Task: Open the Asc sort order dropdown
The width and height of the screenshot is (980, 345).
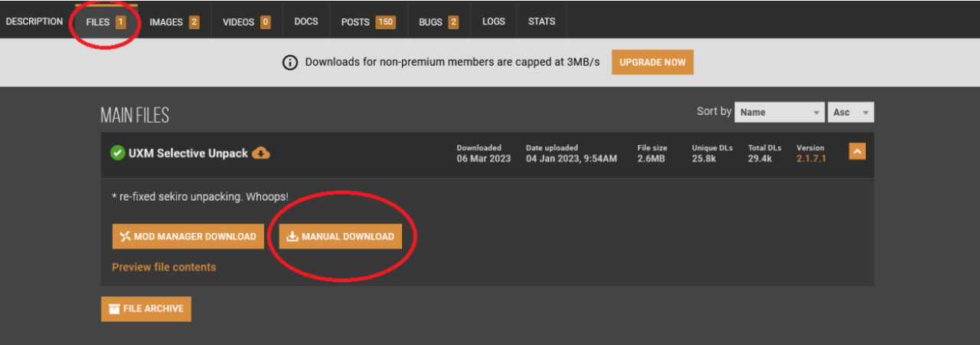Action: (851, 112)
